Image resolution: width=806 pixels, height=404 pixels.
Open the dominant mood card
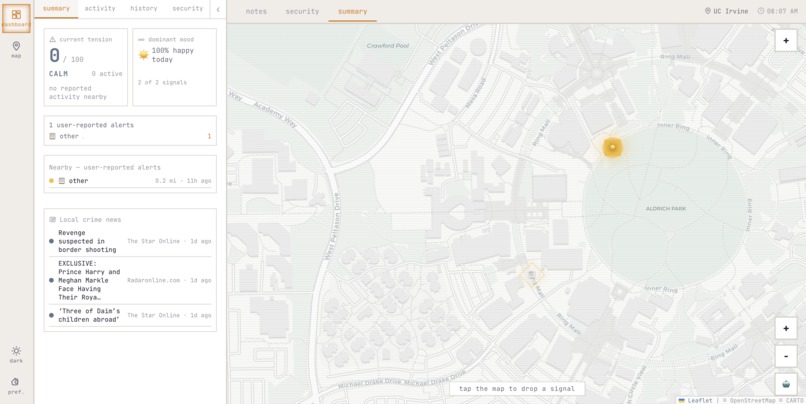175,67
